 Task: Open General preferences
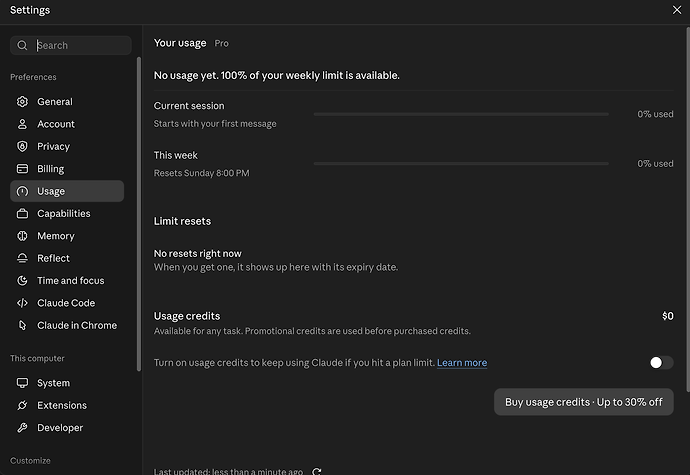point(67,102)
